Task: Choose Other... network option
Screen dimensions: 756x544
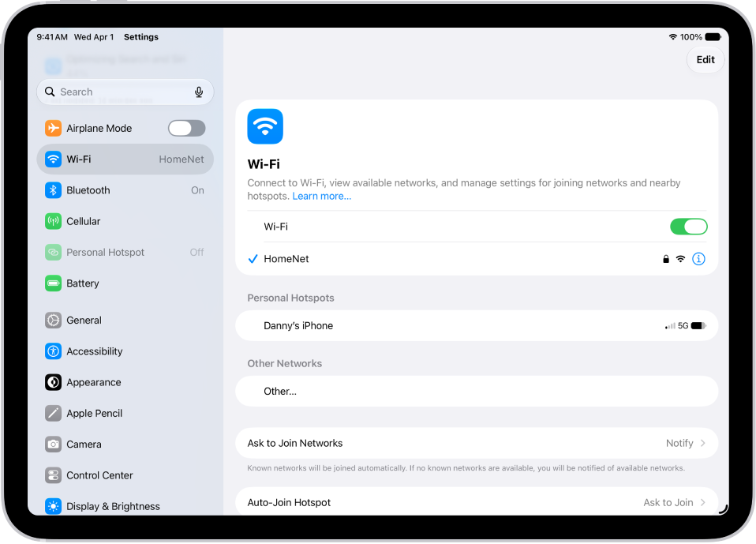Action: click(x=477, y=391)
